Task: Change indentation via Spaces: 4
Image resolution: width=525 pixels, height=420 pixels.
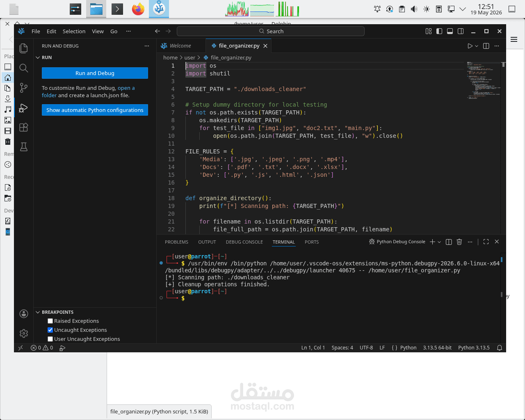Action: 342,348
